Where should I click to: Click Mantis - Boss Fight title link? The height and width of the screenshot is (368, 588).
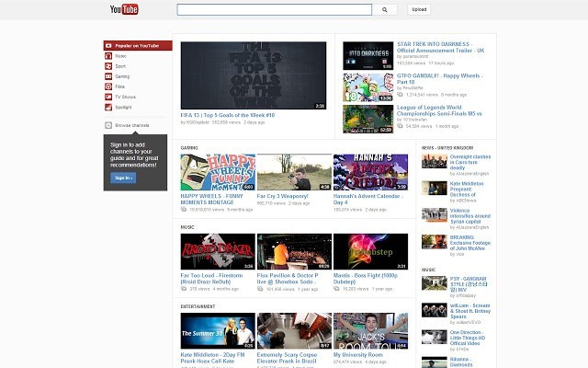[x=366, y=279]
